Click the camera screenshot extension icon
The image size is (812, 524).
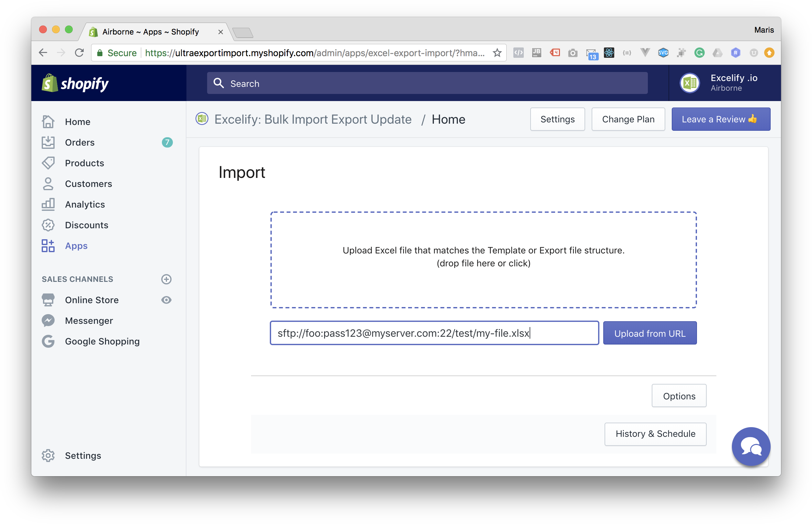pyautogui.click(x=573, y=53)
